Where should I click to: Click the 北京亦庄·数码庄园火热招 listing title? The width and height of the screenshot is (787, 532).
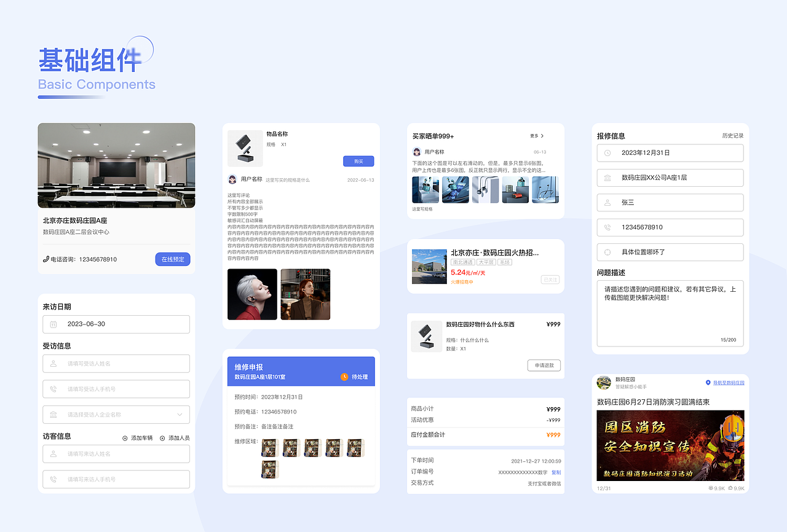click(495, 252)
